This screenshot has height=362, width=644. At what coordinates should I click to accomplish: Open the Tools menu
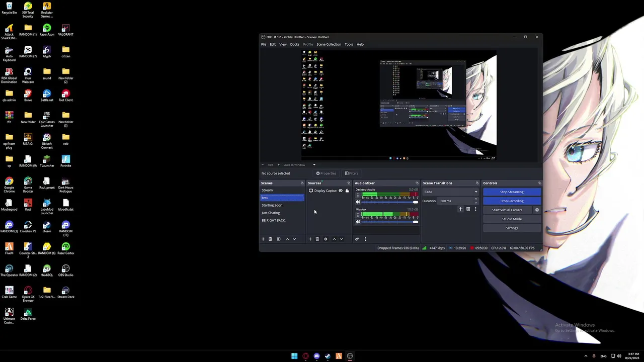[349, 44]
